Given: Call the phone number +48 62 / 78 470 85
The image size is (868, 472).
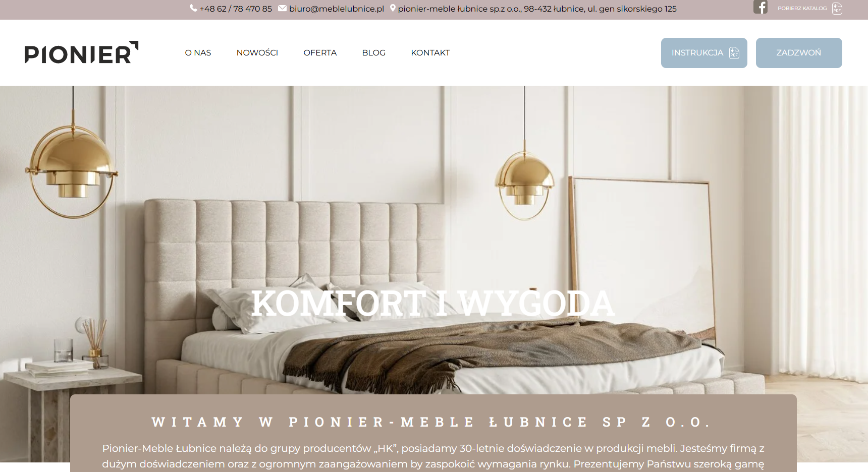Looking at the screenshot, I should [236, 9].
